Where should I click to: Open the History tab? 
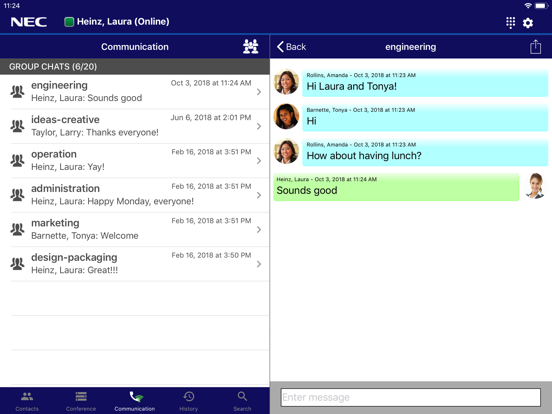point(189,401)
